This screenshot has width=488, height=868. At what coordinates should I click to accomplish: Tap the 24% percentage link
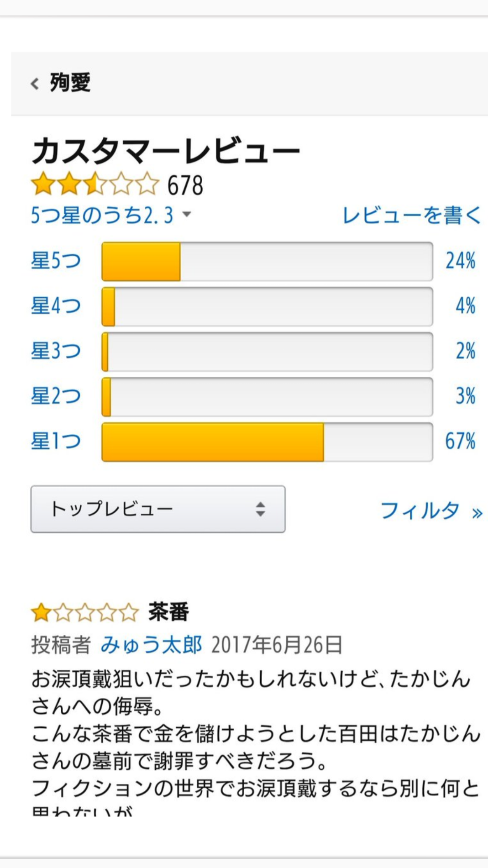pos(460,261)
